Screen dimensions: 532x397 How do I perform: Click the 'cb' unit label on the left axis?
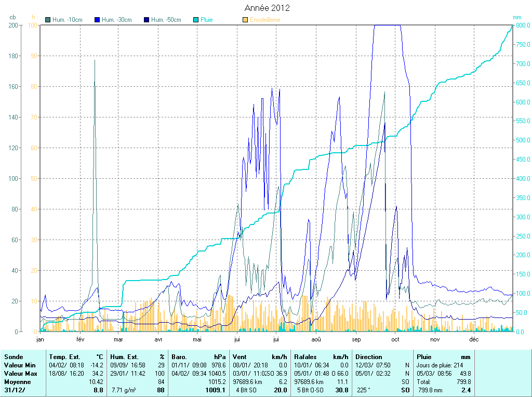click(x=12, y=17)
